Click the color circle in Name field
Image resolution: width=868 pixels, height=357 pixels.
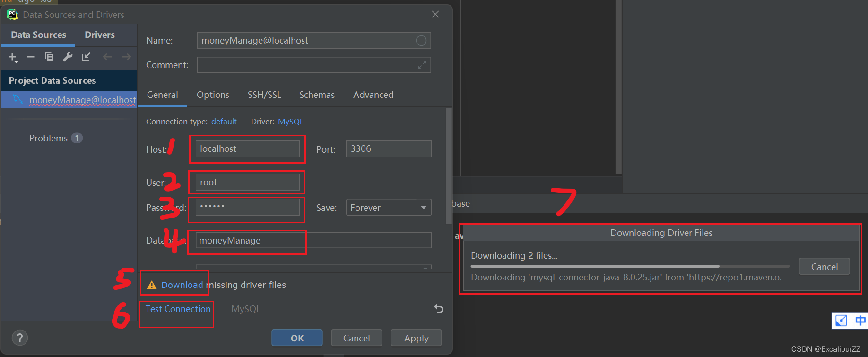[421, 41]
